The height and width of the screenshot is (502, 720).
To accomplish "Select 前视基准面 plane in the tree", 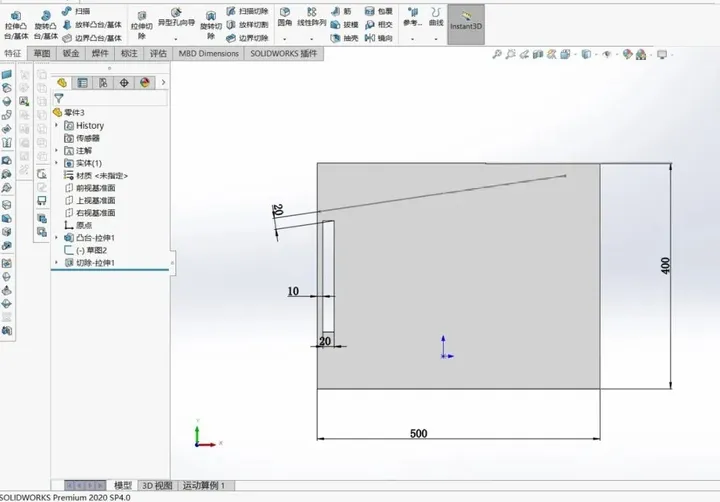I will click(x=96, y=188).
